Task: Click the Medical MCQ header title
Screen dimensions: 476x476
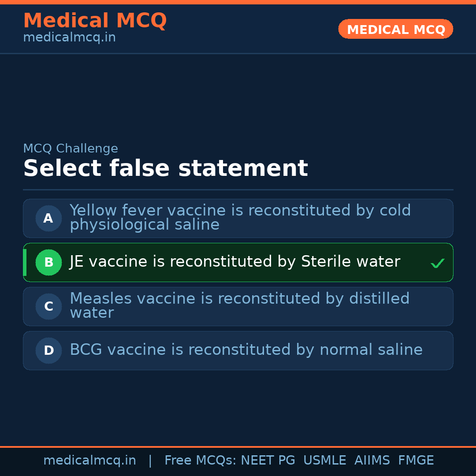Action: tap(95, 20)
